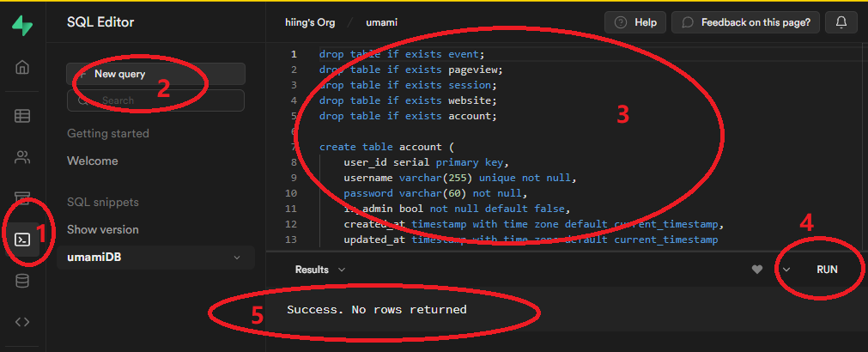
Task: Select the SQL Editor terminal icon
Action: pos(22,239)
